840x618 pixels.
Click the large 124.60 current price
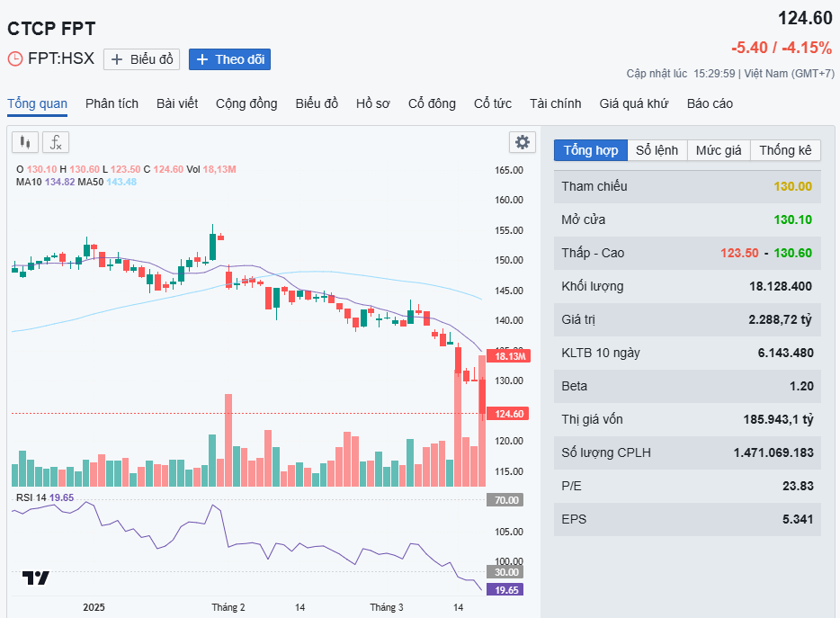click(x=805, y=18)
